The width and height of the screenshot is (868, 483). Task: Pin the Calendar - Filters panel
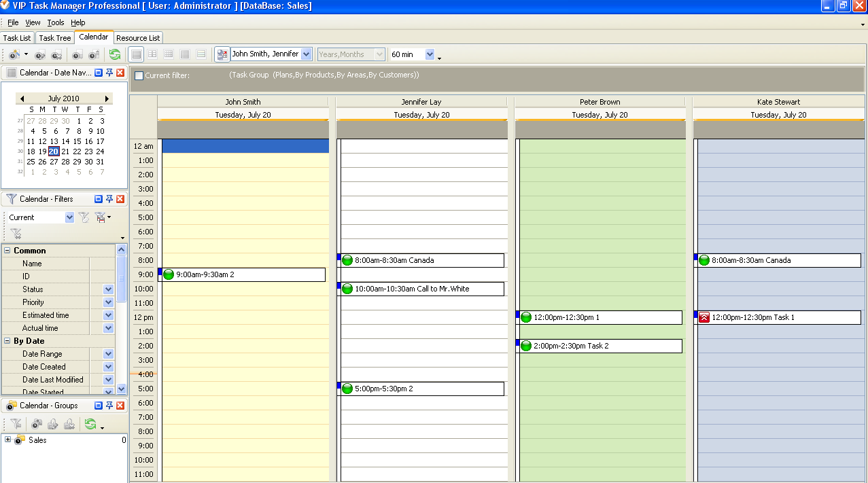click(x=109, y=199)
